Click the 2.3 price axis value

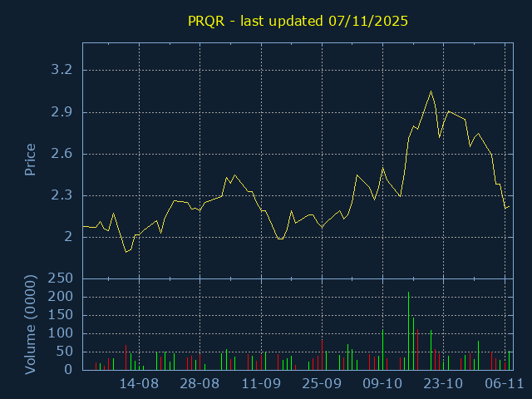[x=62, y=195]
